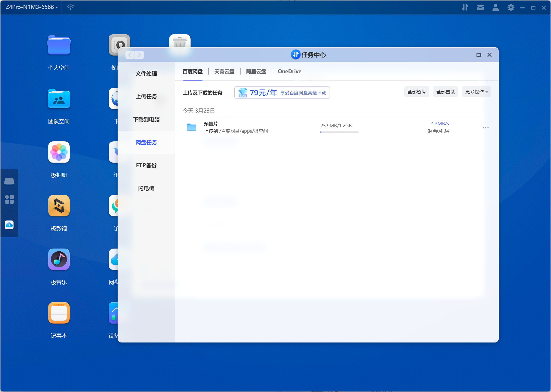Screen dimensions: 551x392
Task: Click the cloud download icon in left dock
Action: pyautogui.click(x=9, y=225)
